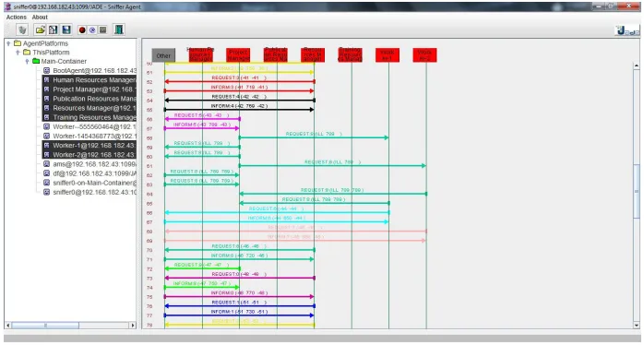
Task: Click the Open snapshot folder icon
Action: tap(40, 30)
